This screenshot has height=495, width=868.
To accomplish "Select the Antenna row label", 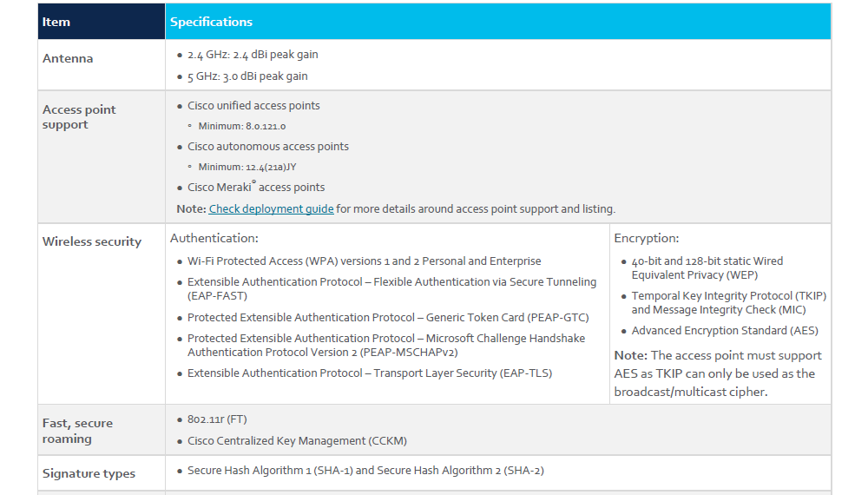I will click(68, 59).
